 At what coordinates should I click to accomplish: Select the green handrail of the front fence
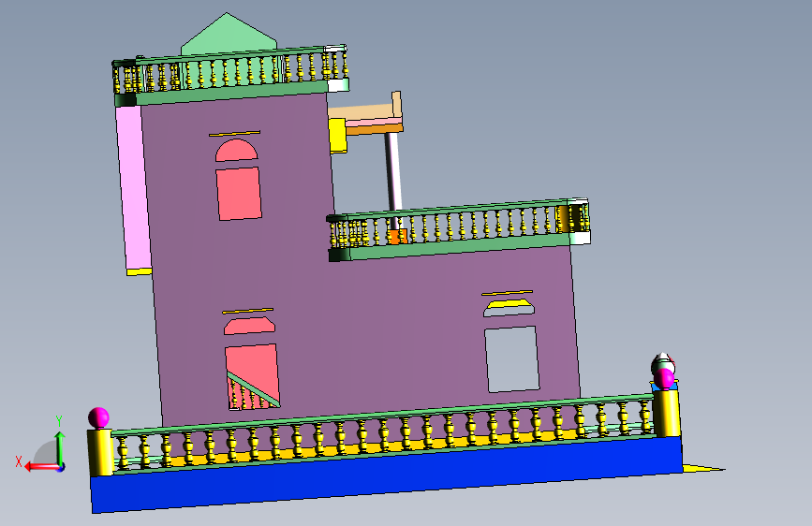[x=382, y=413]
